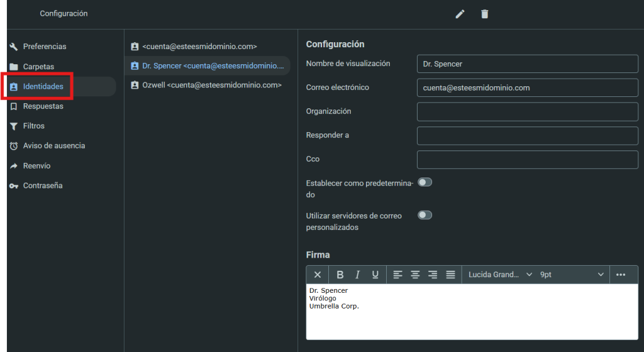The width and height of the screenshot is (644, 352).
Task: Open the Lucida Grande font dropdown
Action: tap(499, 275)
